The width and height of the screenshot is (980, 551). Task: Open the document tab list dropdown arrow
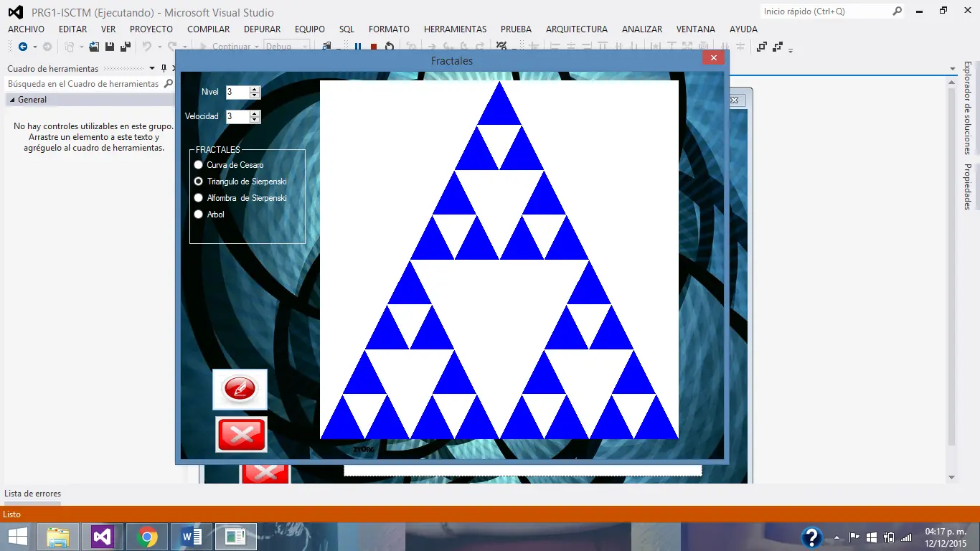953,69
